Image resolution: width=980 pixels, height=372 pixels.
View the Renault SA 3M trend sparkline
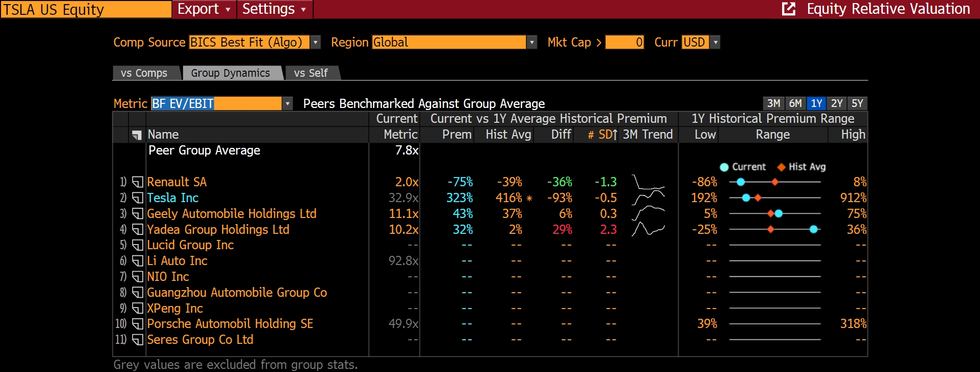(x=648, y=182)
